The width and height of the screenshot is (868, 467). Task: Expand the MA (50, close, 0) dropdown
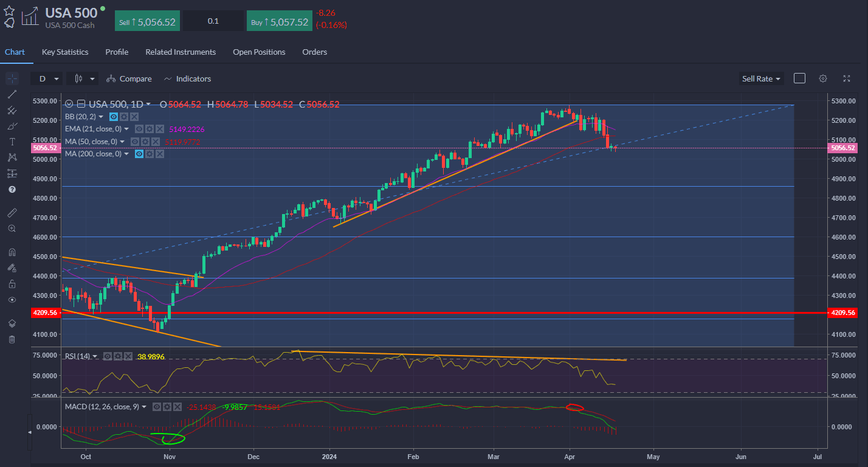pos(122,142)
